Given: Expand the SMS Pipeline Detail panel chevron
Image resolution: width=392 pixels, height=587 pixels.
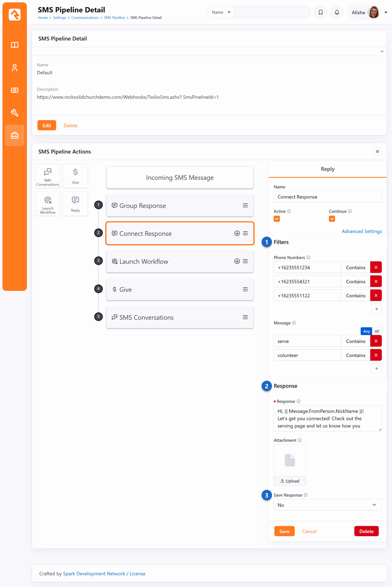Looking at the screenshot, I should (382, 51).
